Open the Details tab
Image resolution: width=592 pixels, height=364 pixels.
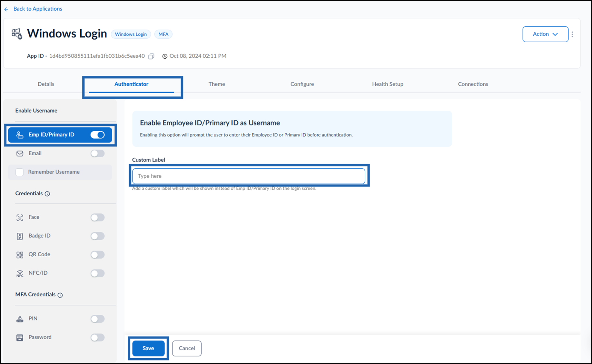46,84
